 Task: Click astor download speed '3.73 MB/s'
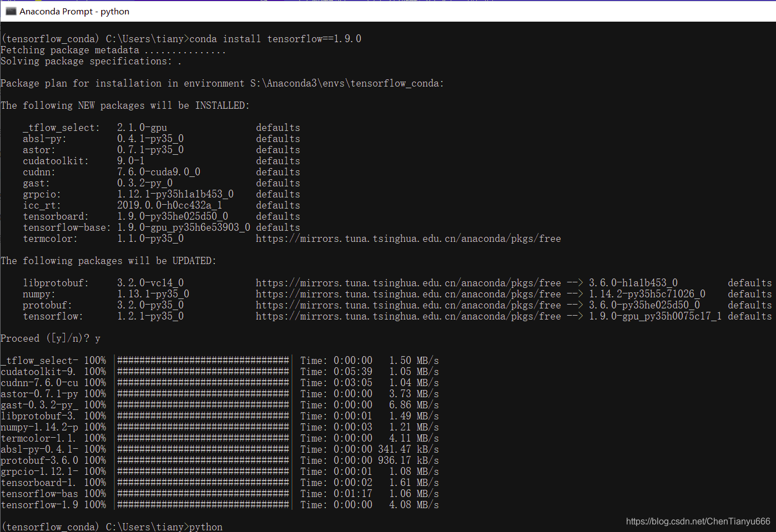[414, 394]
